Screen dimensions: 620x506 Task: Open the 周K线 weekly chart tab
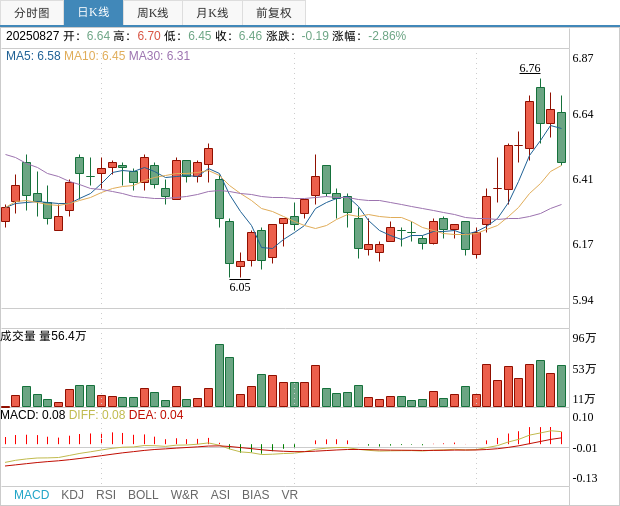tap(153, 13)
